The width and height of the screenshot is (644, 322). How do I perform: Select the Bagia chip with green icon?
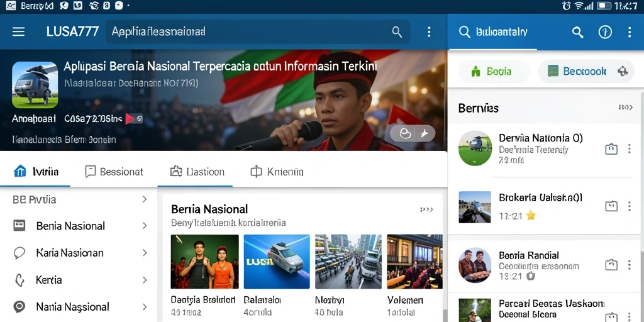(493, 72)
